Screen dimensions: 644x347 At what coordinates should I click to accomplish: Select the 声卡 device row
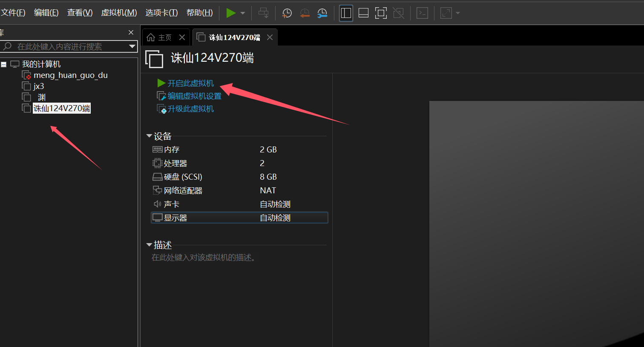(239, 204)
